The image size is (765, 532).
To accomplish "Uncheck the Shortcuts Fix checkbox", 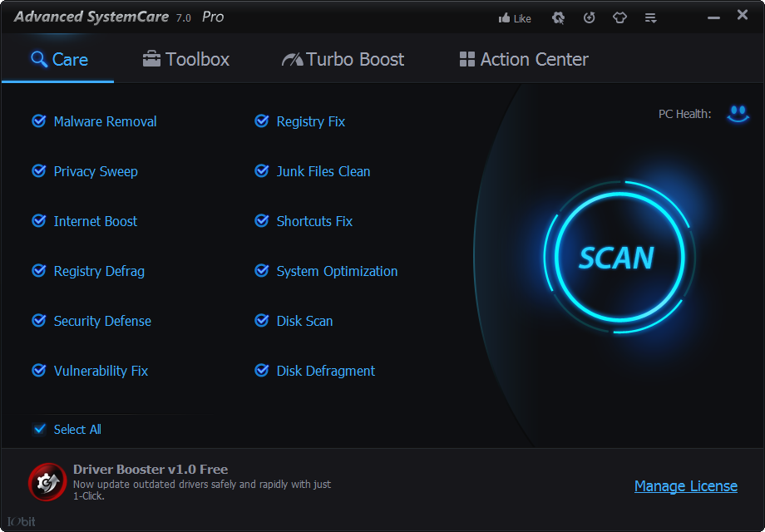I will [262, 221].
